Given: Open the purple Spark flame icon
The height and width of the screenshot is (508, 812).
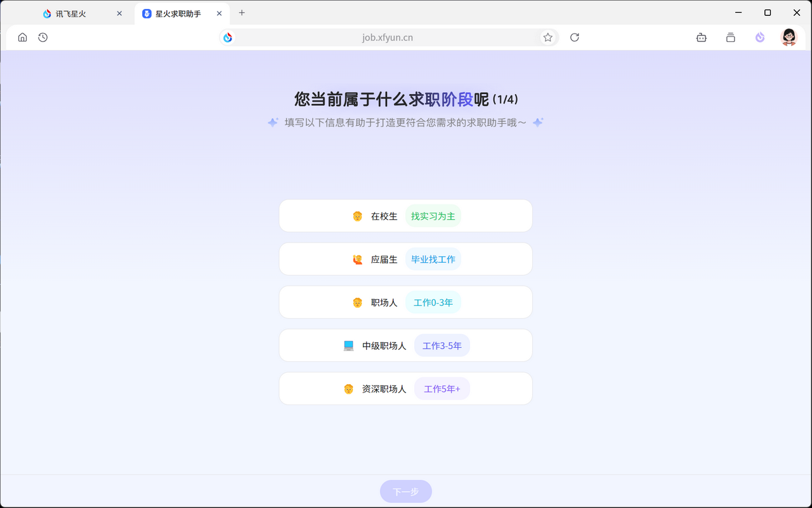Looking at the screenshot, I should (x=759, y=37).
